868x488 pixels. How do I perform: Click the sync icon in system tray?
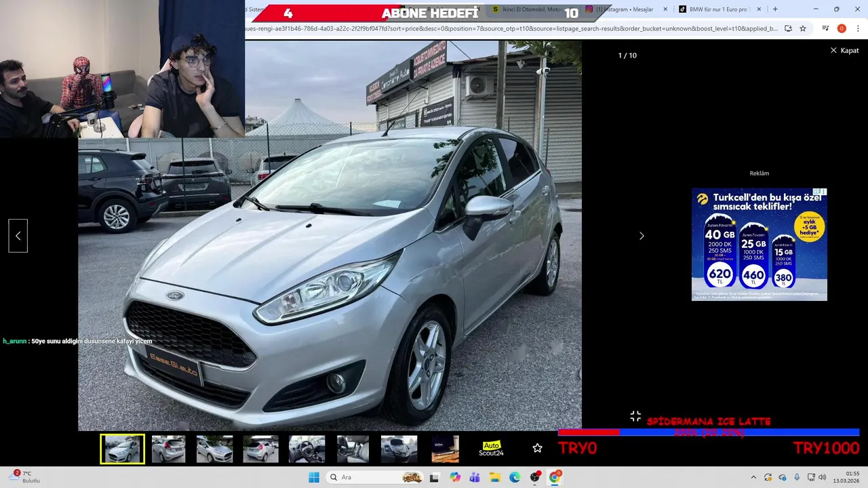[768, 477]
